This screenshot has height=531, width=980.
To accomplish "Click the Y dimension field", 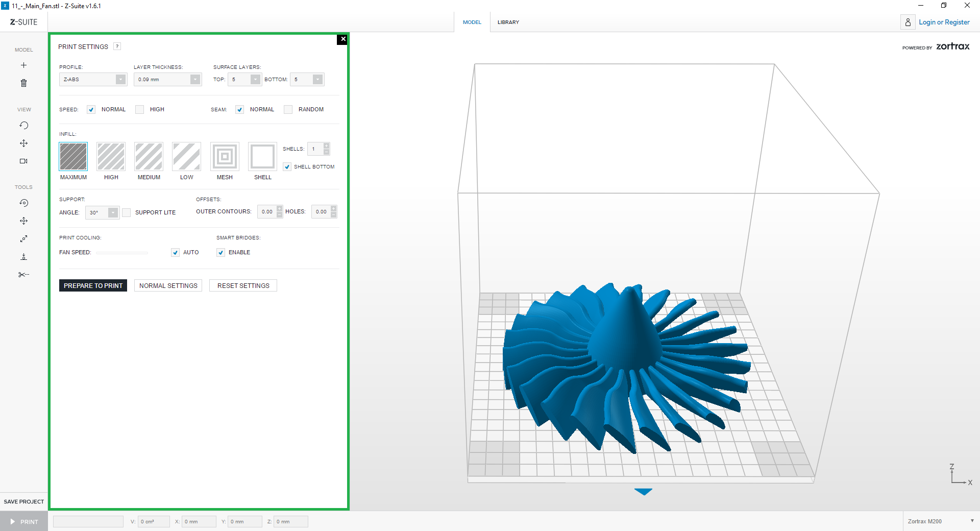I will click(x=245, y=521).
